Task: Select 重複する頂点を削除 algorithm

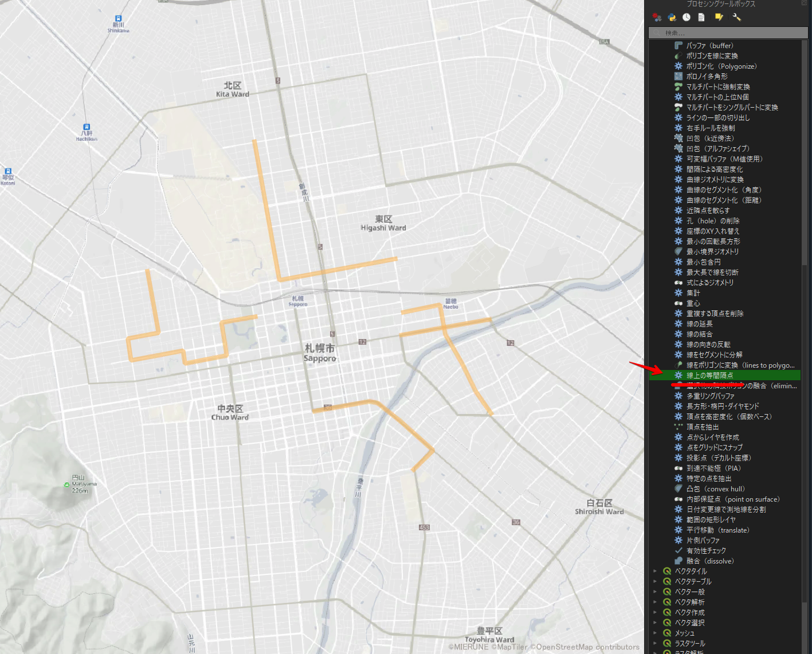Action: tap(715, 313)
